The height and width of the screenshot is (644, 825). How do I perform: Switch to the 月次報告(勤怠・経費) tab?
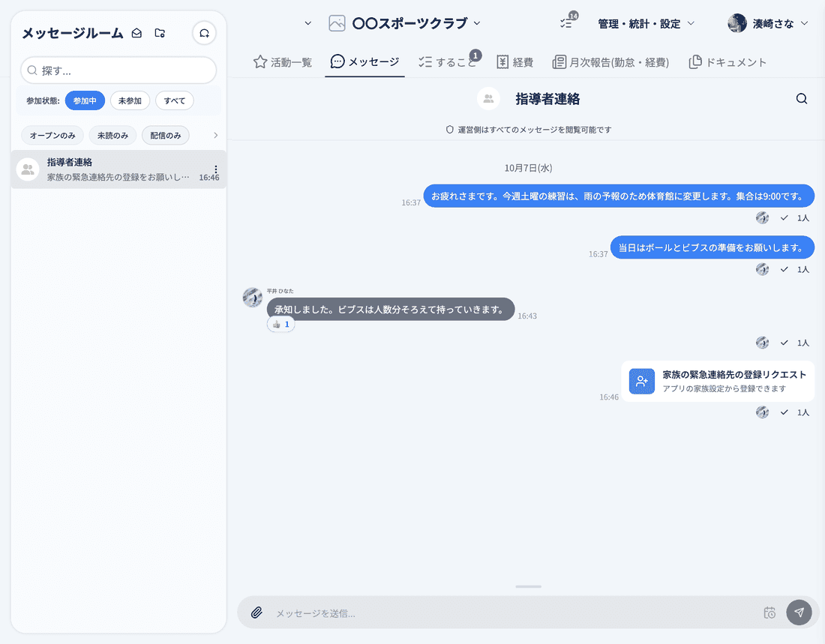(x=610, y=62)
